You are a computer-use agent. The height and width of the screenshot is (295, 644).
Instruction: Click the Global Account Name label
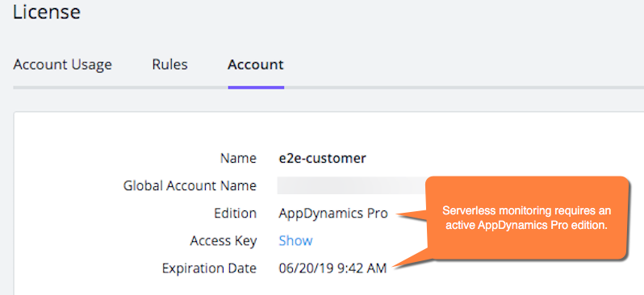tap(190, 185)
